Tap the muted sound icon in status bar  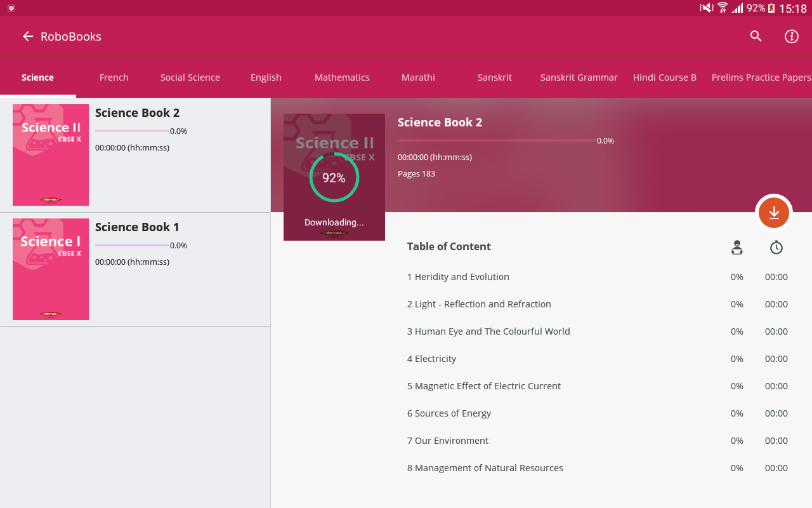pyautogui.click(x=706, y=8)
